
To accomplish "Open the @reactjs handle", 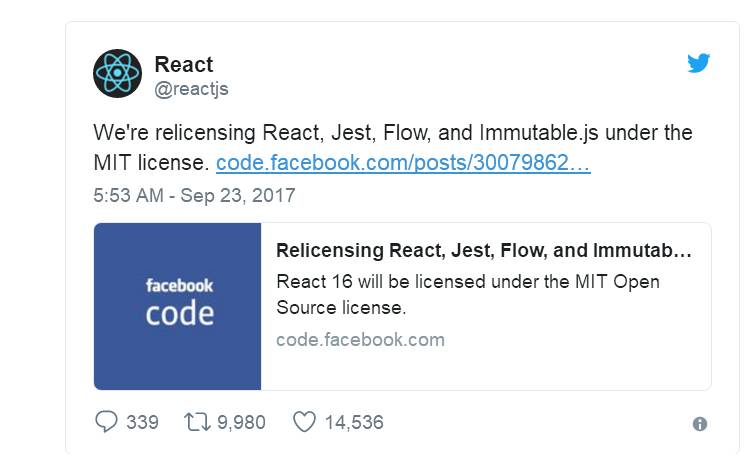I will [x=191, y=89].
